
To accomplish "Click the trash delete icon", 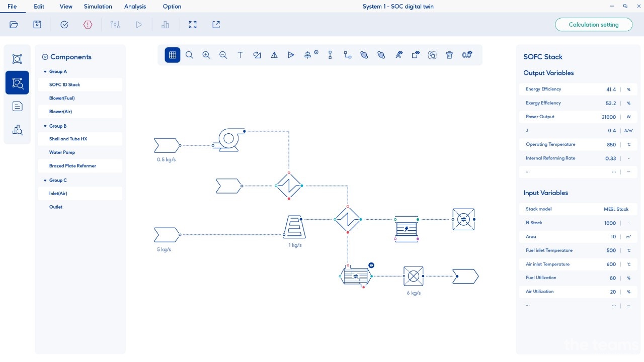I will click(449, 55).
